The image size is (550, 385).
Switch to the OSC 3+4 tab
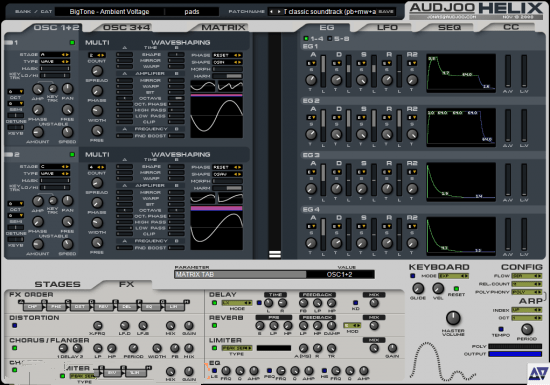coord(126,27)
